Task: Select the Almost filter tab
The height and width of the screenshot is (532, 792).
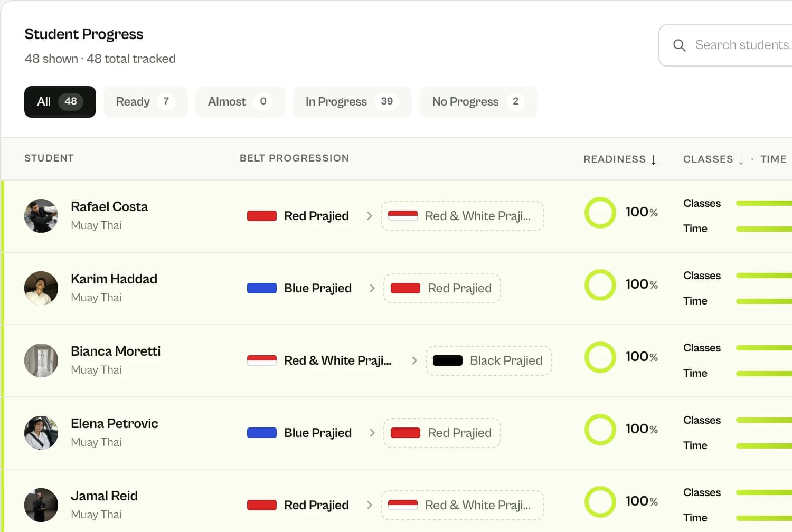Action: click(240, 102)
